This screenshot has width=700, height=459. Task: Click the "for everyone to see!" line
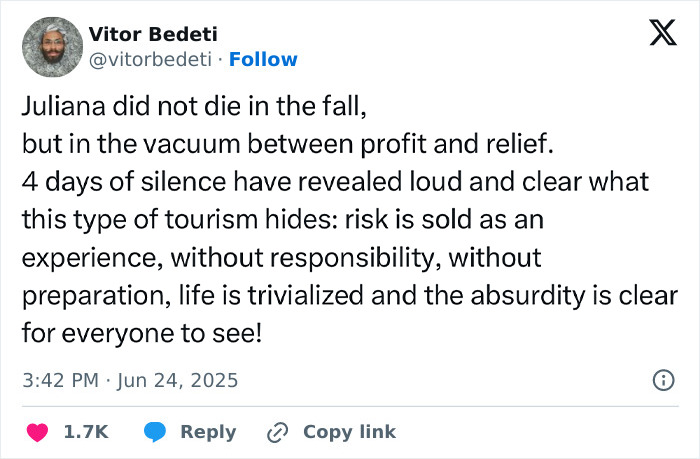141,332
